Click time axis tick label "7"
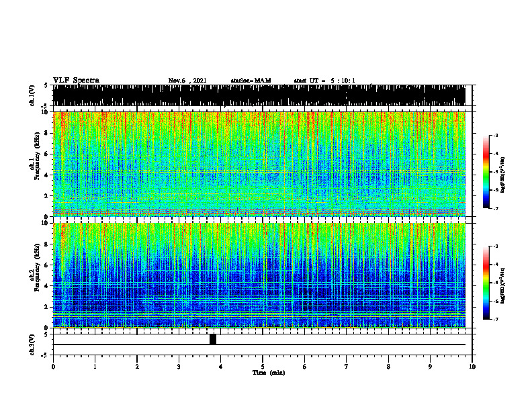 [x=347, y=367]
